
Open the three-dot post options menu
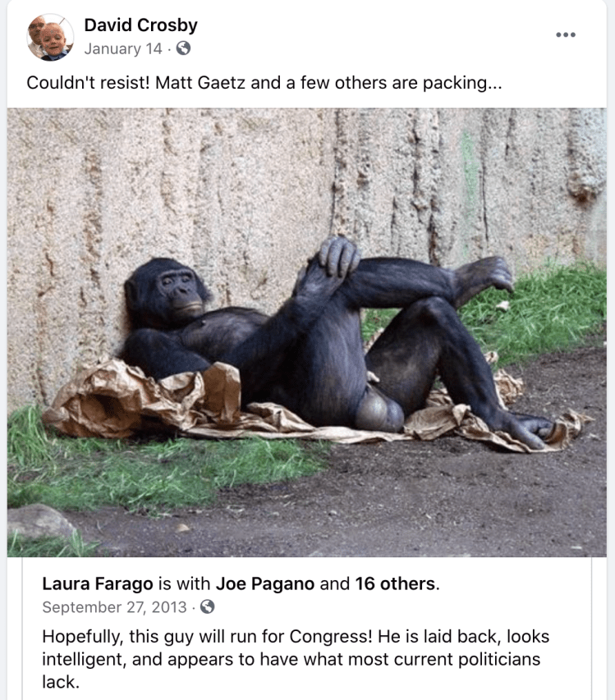566,34
